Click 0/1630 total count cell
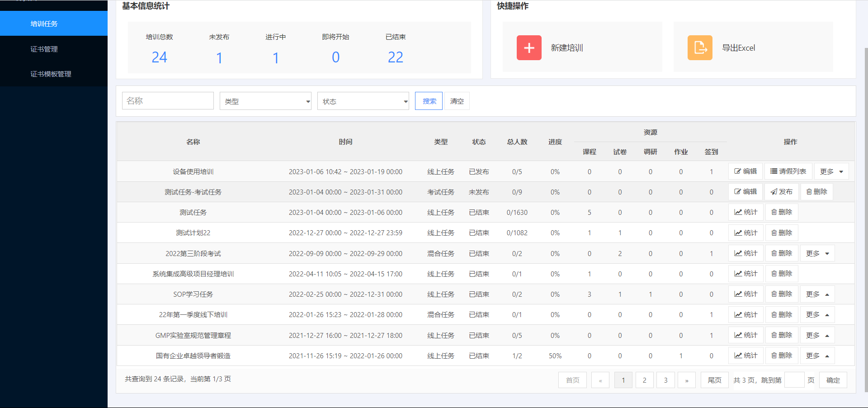 coord(517,212)
